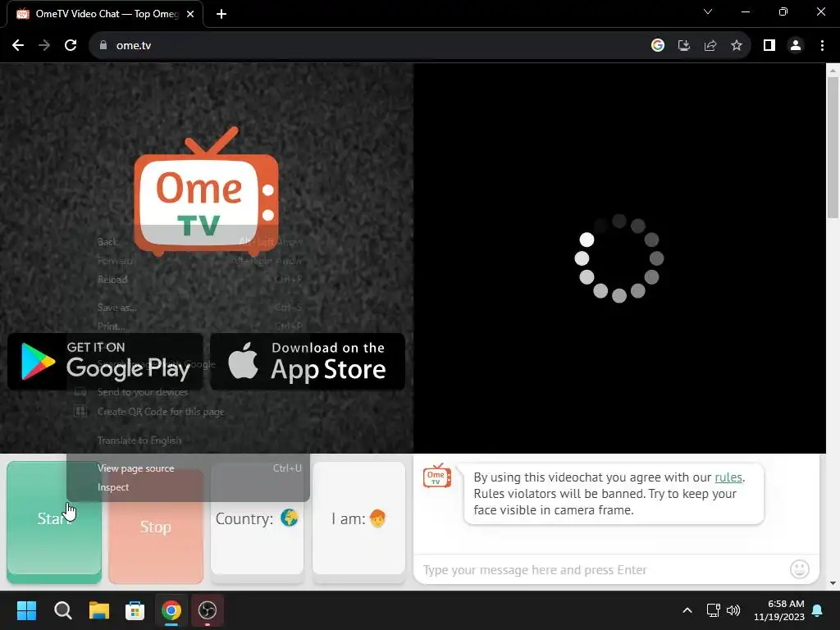Open Chrome three-dot menu
The width and height of the screenshot is (840, 630).
(x=822, y=46)
